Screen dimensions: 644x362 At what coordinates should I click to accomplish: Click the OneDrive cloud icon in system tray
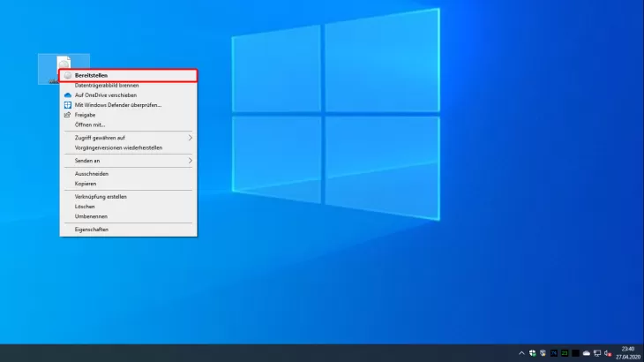pos(587,353)
